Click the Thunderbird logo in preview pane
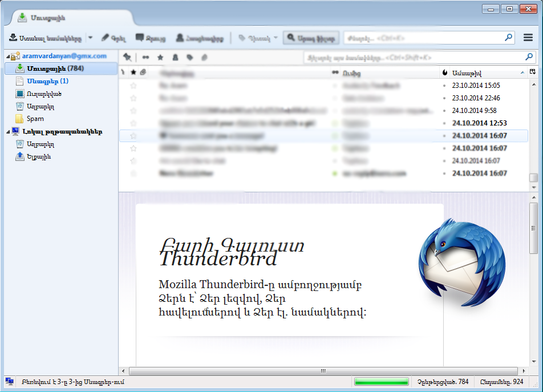543x392 pixels. click(462, 263)
